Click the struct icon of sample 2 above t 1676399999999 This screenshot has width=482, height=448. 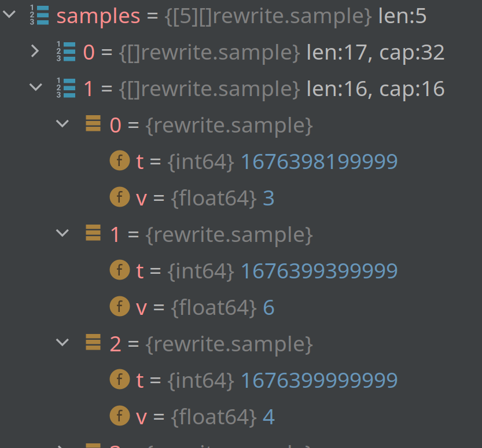(93, 342)
